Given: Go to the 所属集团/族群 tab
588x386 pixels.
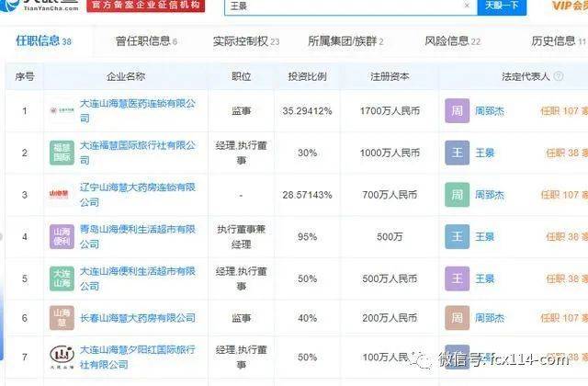Looking at the screenshot, I should (345, 41).
